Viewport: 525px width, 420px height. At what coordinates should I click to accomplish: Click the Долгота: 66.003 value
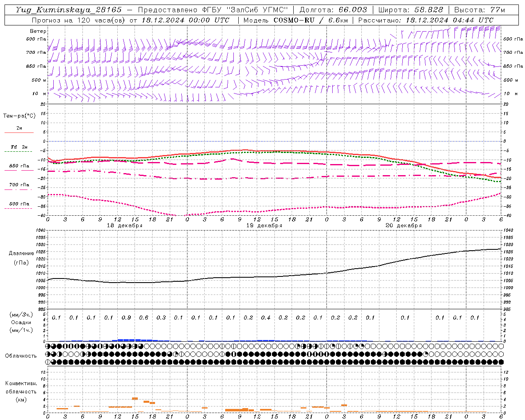[x=333, y=10]
